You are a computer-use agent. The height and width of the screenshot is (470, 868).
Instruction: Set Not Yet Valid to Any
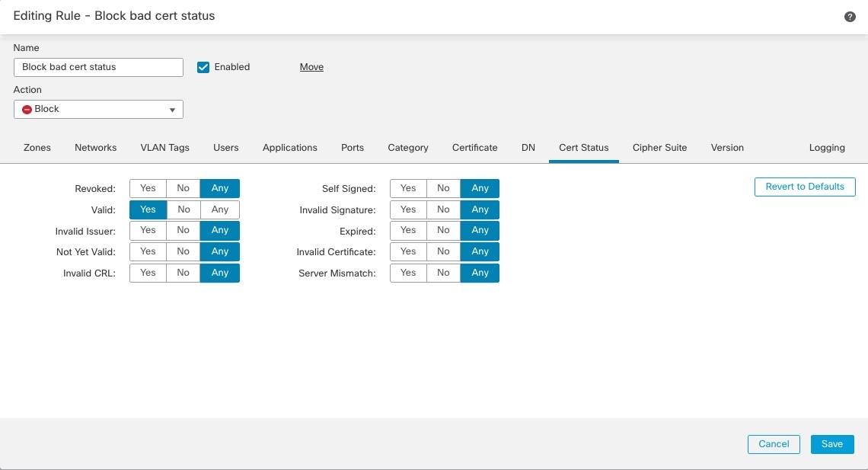point(220,251)
